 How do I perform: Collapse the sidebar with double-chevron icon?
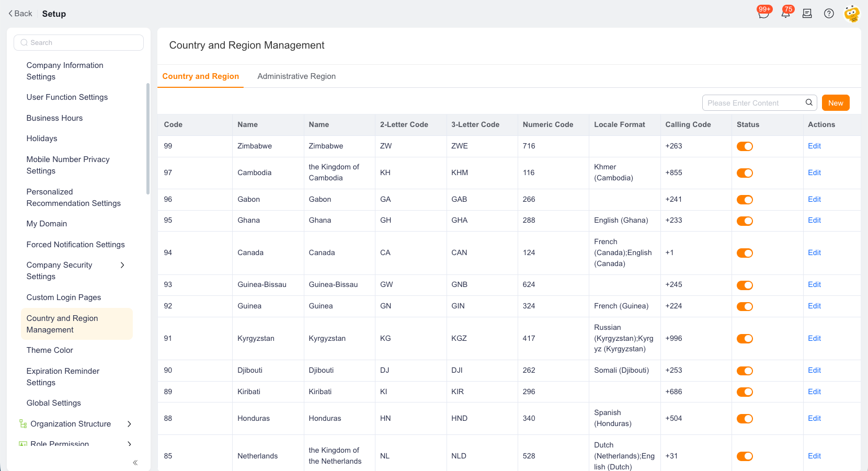pyautogui.click(x=135, y=463)
